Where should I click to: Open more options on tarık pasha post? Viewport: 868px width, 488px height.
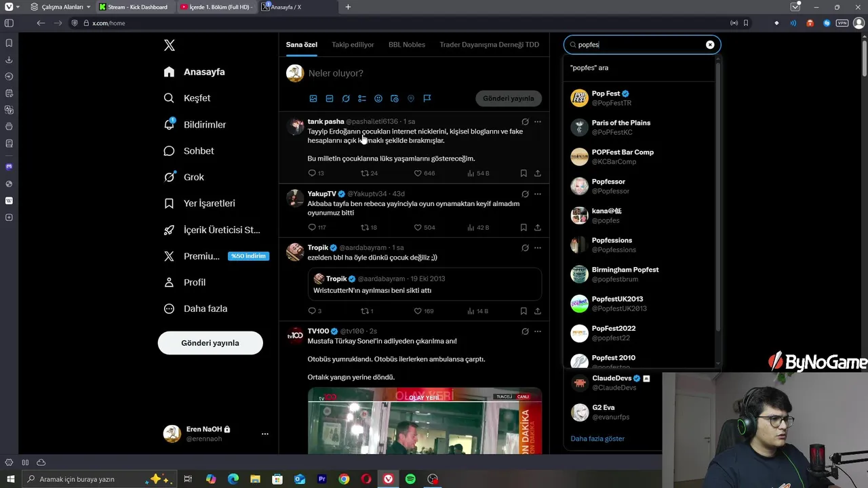coord(538,122)
